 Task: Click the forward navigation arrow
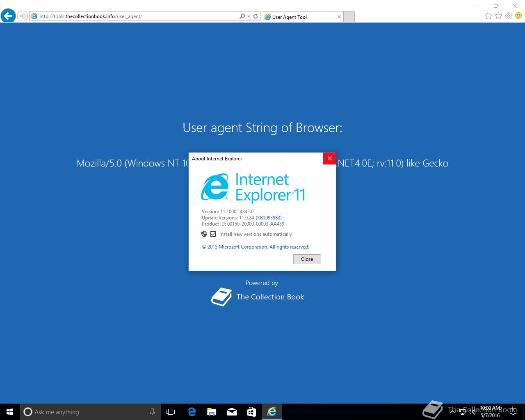point(23,16)
